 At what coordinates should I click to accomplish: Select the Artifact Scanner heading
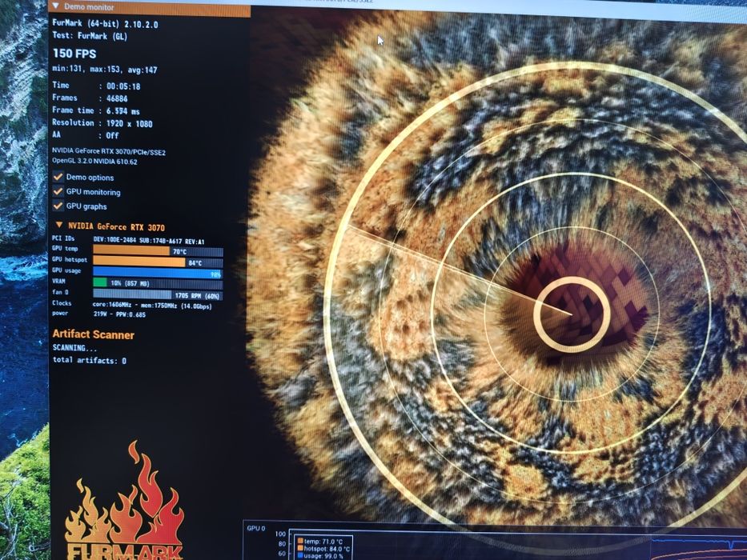click(x=94, y=334)
